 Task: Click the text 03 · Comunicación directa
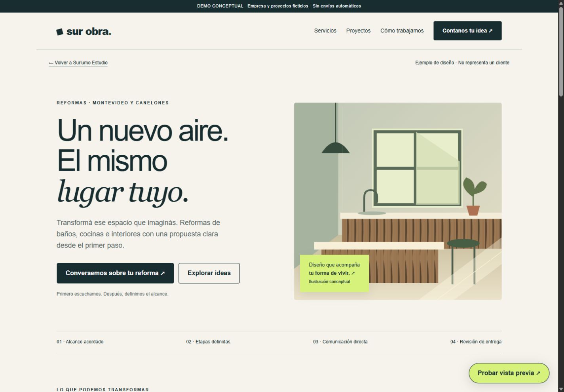pyautogui.click(x=340, y=342)
